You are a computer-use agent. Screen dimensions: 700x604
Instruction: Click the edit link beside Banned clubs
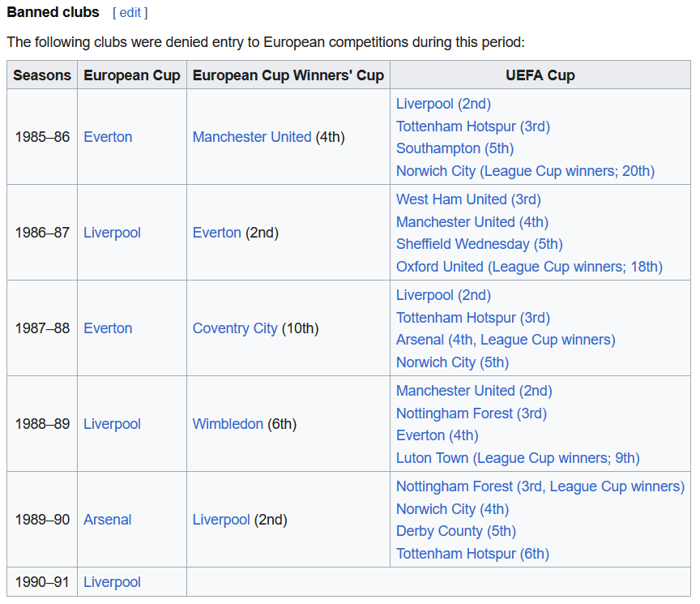click(130, 12)
